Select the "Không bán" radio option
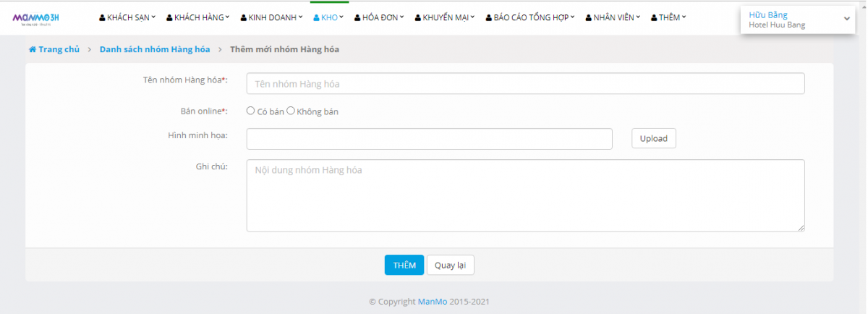 291,111
